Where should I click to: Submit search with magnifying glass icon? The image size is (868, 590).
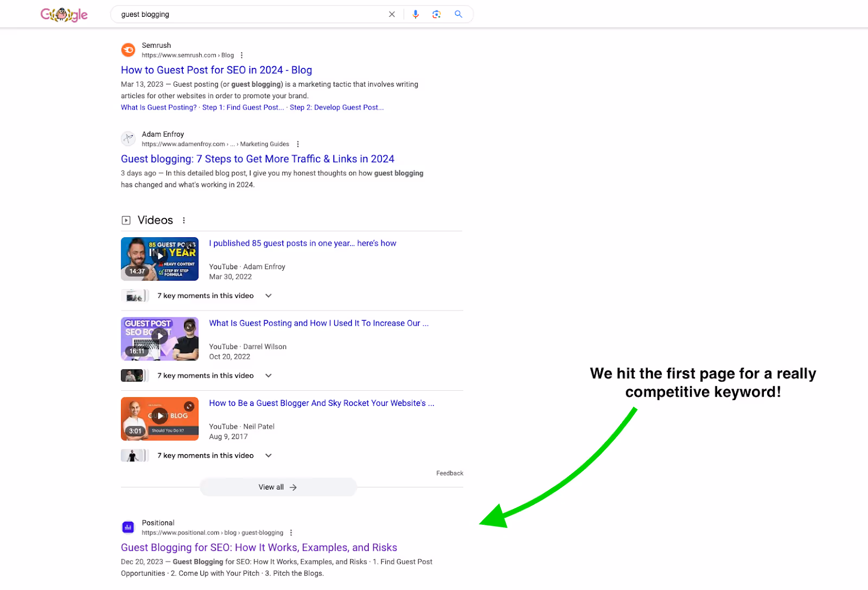[x=458, y=14]
